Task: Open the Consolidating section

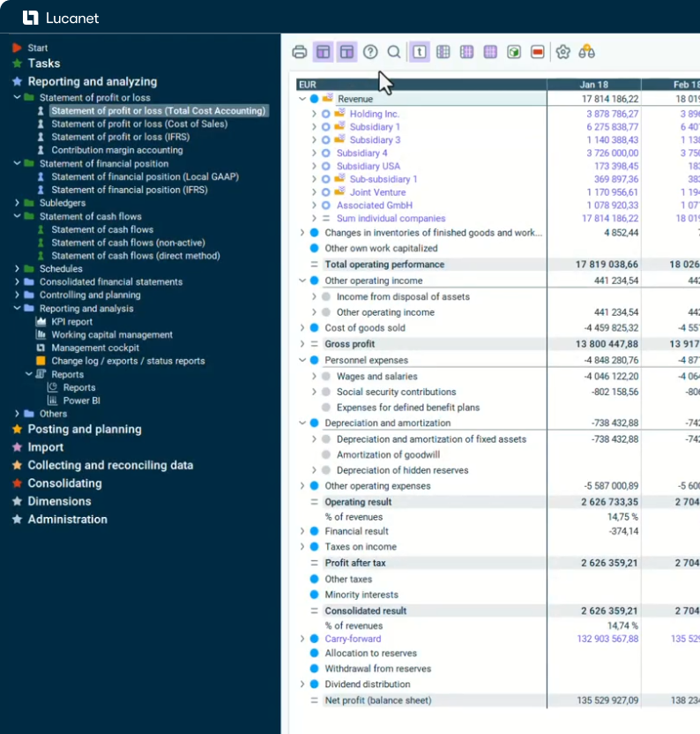Action: coord(64,483)
